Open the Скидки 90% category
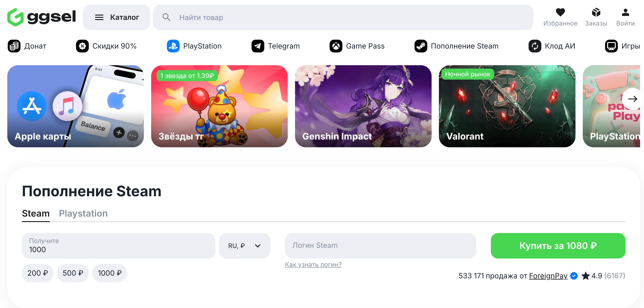The height and width of the screenshot is (308, 644). [106, 46]
